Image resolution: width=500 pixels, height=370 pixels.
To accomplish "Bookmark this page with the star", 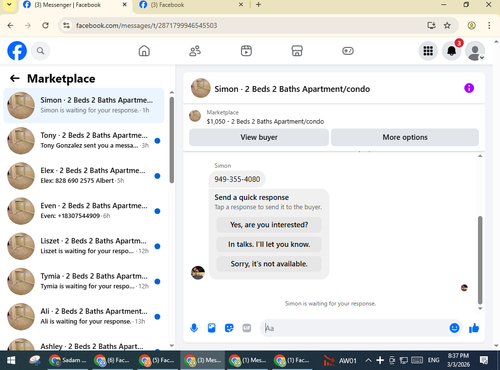I will 447,25.
